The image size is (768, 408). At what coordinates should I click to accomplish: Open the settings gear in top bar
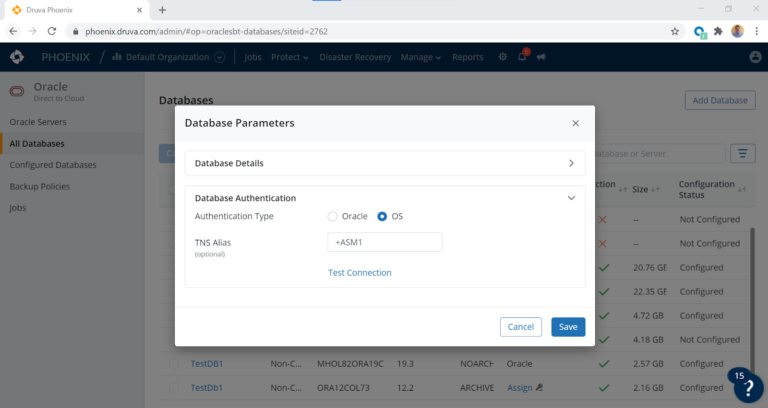pyautogui.click(x=503, y=57)
